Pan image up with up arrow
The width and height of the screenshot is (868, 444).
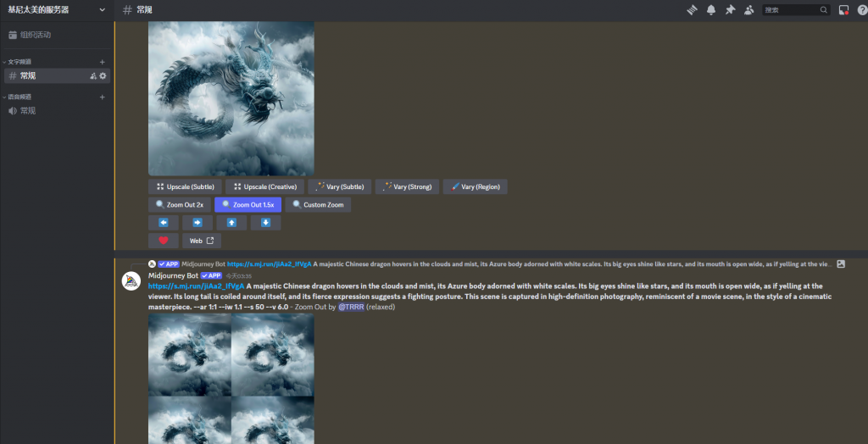click(x=231, y=223)
